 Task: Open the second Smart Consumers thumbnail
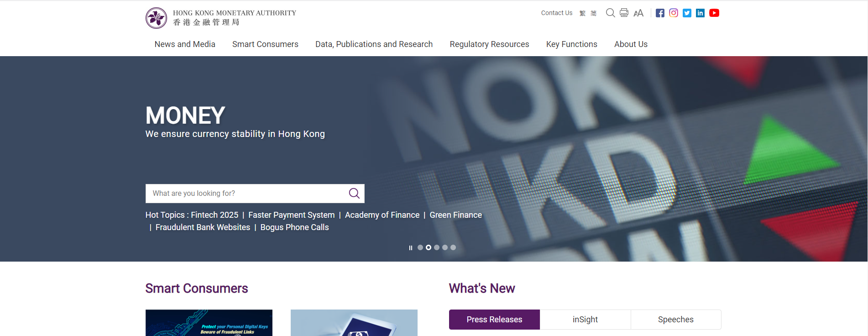pos(354,323)
